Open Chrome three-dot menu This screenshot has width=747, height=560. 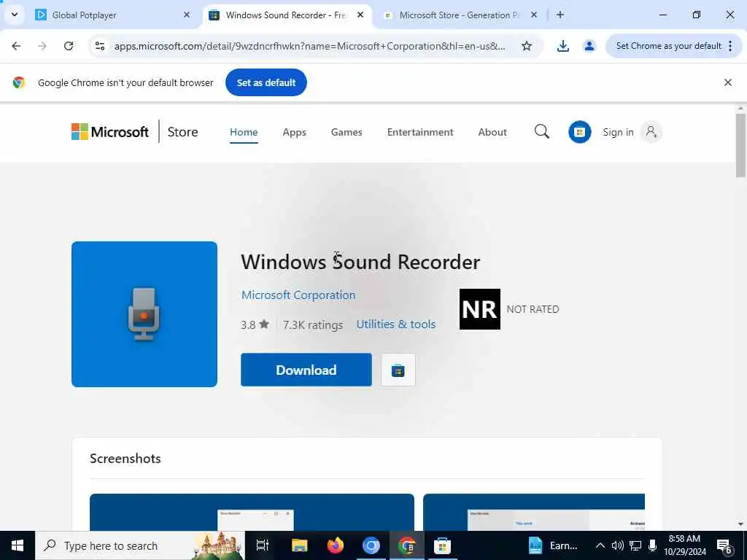point(730,46)
